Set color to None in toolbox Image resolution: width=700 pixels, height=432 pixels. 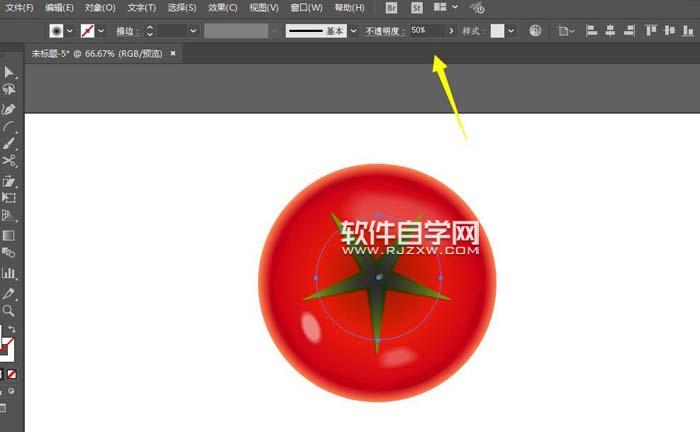[12, 374]
